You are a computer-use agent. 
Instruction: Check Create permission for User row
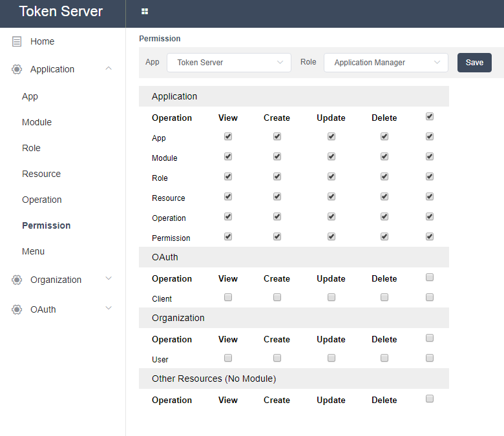277,358
